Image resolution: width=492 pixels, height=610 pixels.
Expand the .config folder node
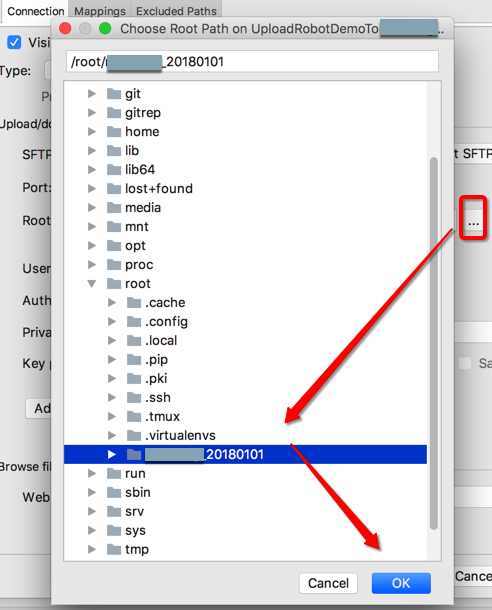click(112, 321)
